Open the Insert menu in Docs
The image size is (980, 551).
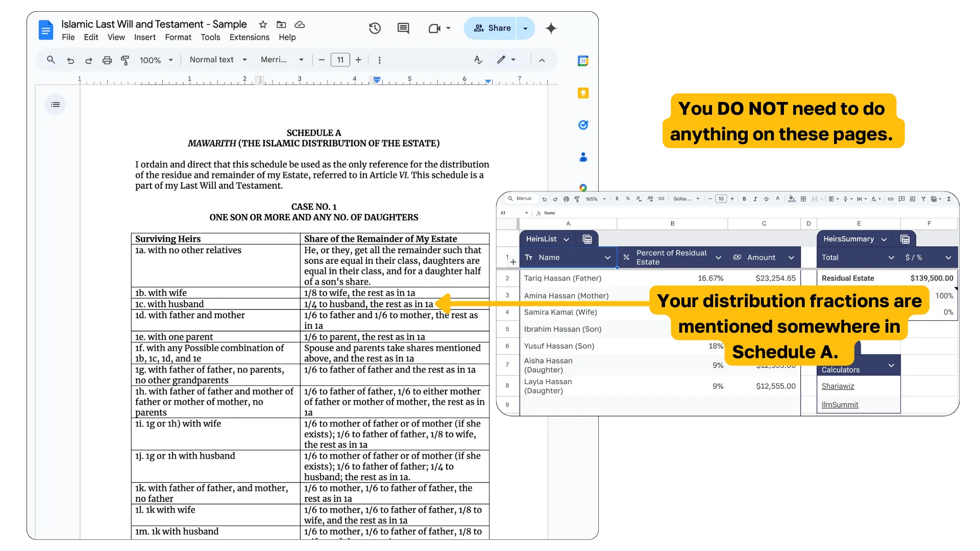point(145,37)
